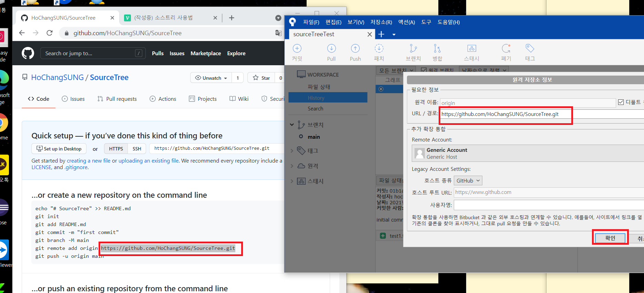This screenshot has width=644, height=293.
Task: Select the SSH button
Action: tap(137, 149)
